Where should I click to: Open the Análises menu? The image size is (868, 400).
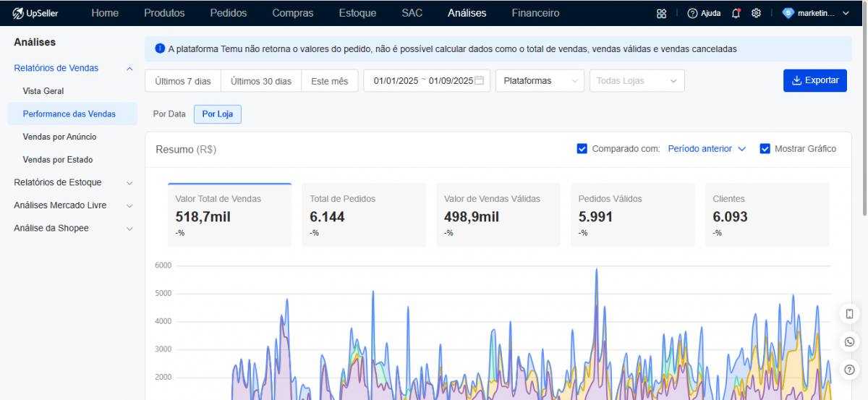[467, 13]
